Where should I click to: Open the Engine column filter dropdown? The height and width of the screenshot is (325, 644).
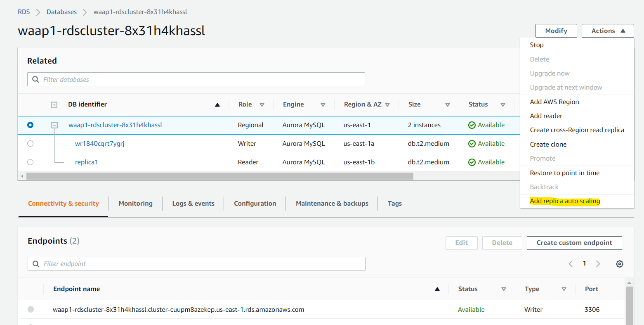tap(323, 105)
